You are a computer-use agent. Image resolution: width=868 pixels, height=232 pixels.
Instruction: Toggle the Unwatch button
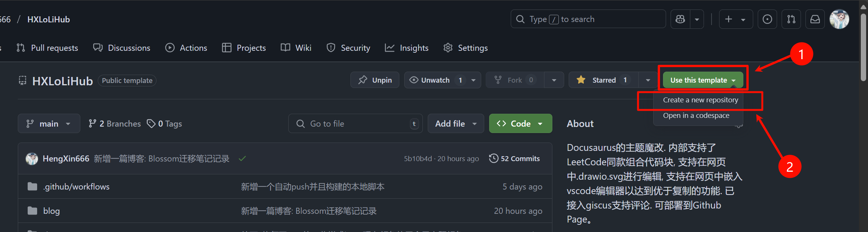436,80
